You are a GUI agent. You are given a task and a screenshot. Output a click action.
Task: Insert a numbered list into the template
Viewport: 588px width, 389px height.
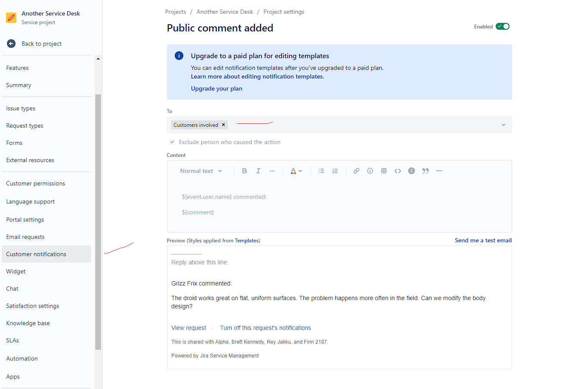(x=335, y=170)
